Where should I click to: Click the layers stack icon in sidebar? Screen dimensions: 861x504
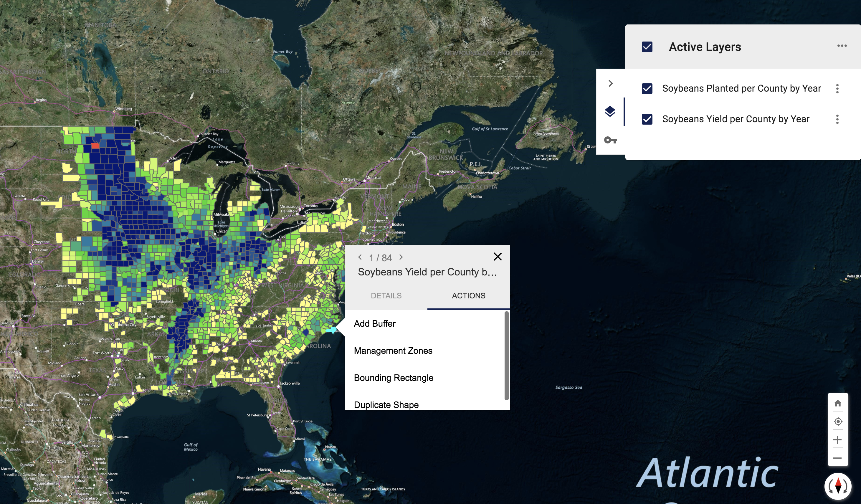[610, 111]
